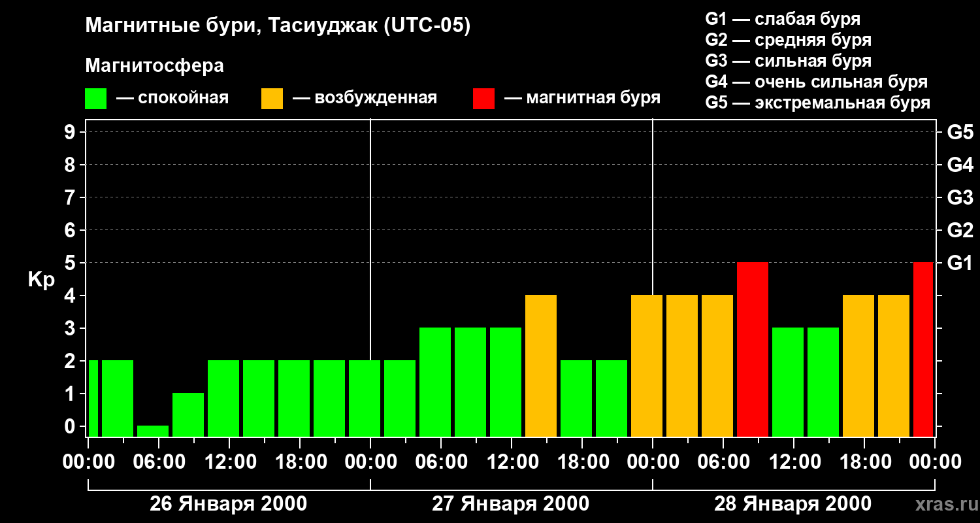Click the '26 Января 2000' date label
Viewport: 980px width, 523px height.
coord(228,504)
